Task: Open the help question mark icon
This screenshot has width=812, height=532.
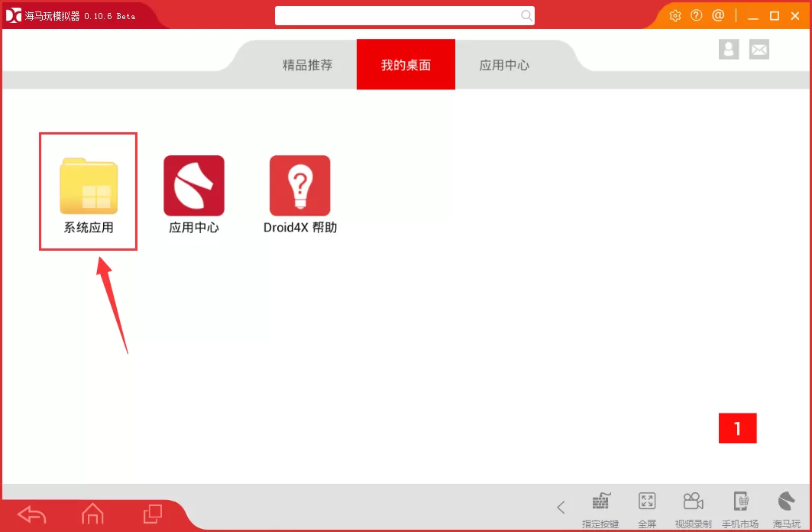Action: pyautogui.click(x=697, y=15)
